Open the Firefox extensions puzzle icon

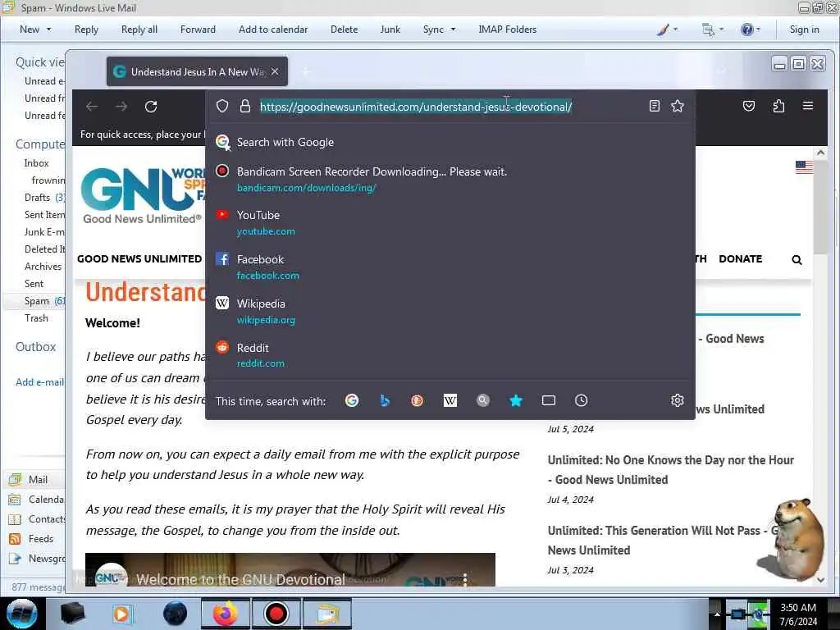tap(779, 106)
